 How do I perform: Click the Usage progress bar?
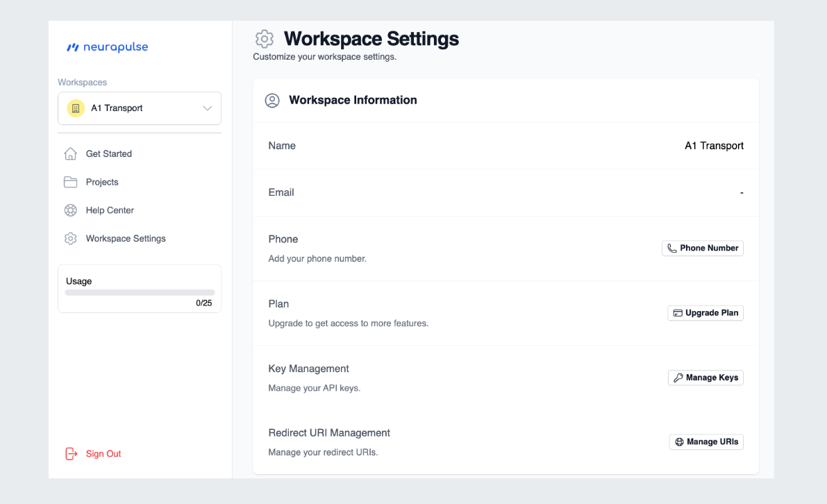point(140,292)
